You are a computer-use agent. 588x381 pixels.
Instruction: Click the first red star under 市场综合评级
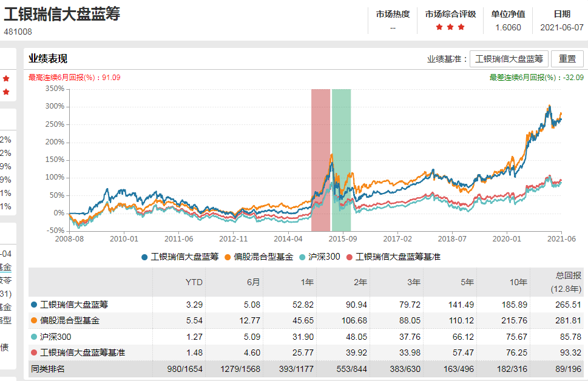(x=439, y=27)
